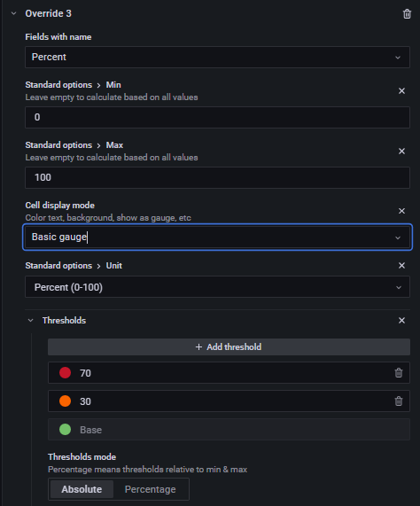
Task: Collapse the Override 3 section
Action: 13,13
